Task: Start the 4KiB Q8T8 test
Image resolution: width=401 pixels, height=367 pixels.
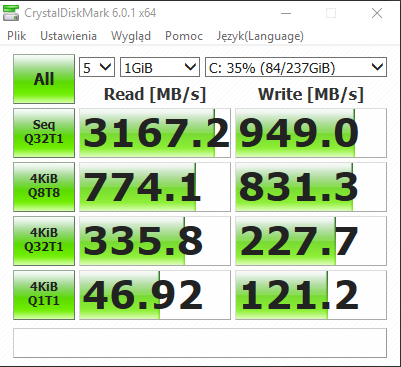Action: click(x=44, y=187)
